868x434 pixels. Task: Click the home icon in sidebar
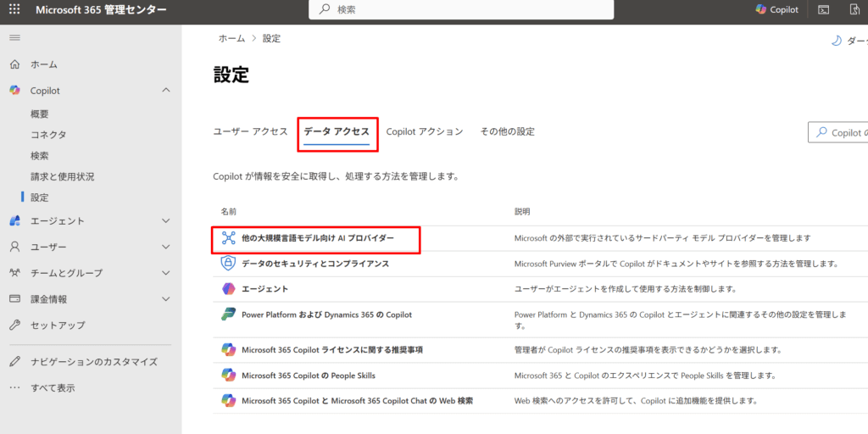[14, 64]
